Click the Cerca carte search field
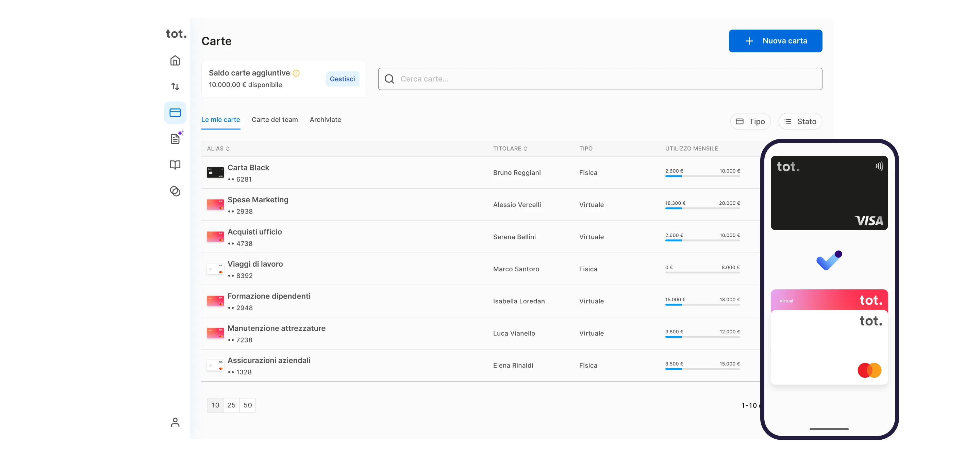980x472 pixels. pyautogui.click(x=600, y=79)
